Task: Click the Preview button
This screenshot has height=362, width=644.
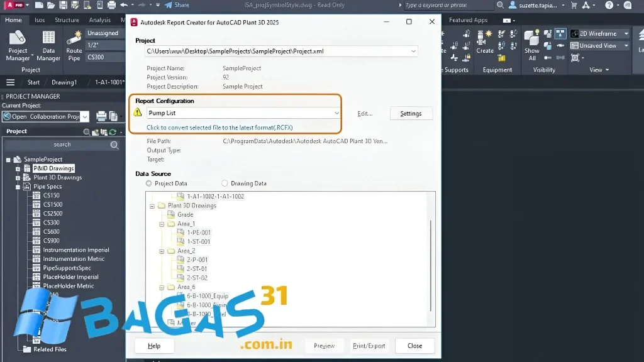Action: pos(324,346)
